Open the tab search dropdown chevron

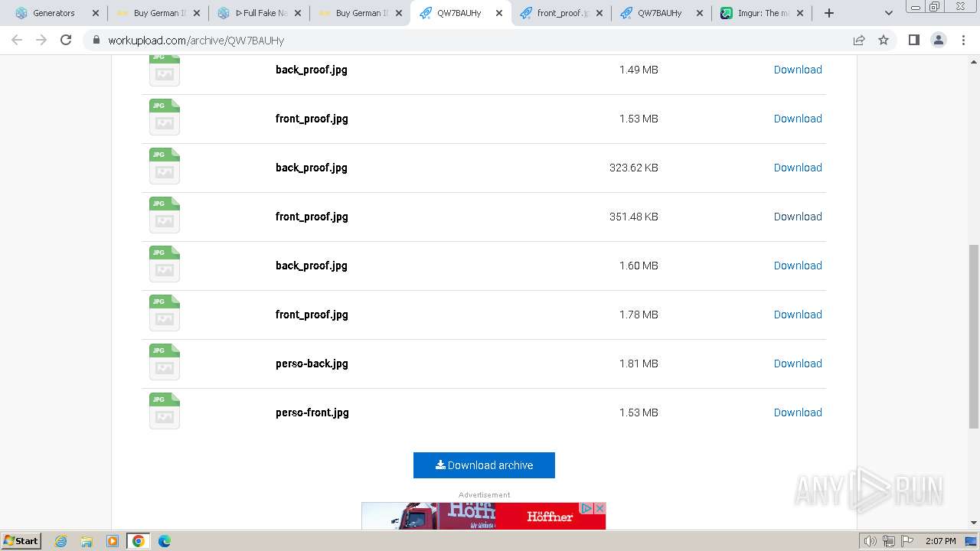click(888, 13)
